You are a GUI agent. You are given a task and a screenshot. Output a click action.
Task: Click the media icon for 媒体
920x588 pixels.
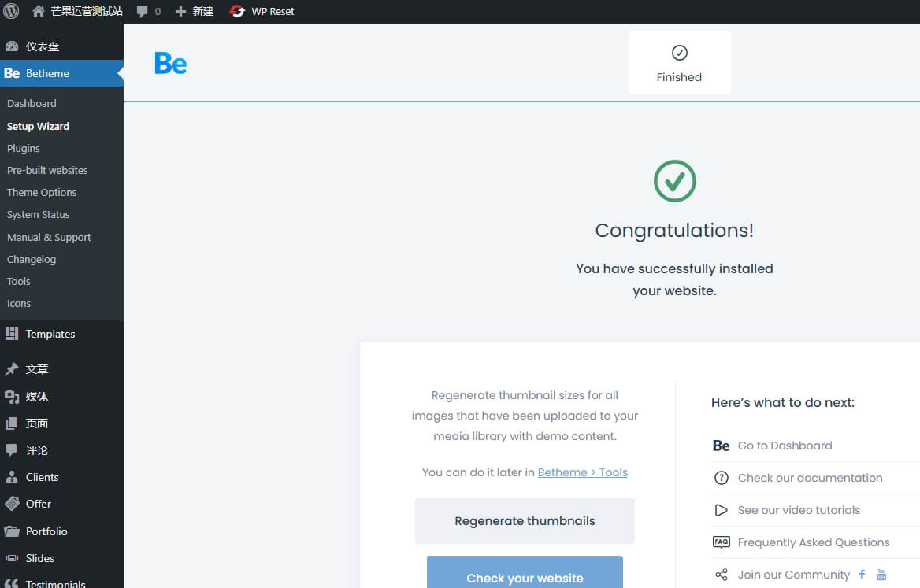[x=12, y=397]
